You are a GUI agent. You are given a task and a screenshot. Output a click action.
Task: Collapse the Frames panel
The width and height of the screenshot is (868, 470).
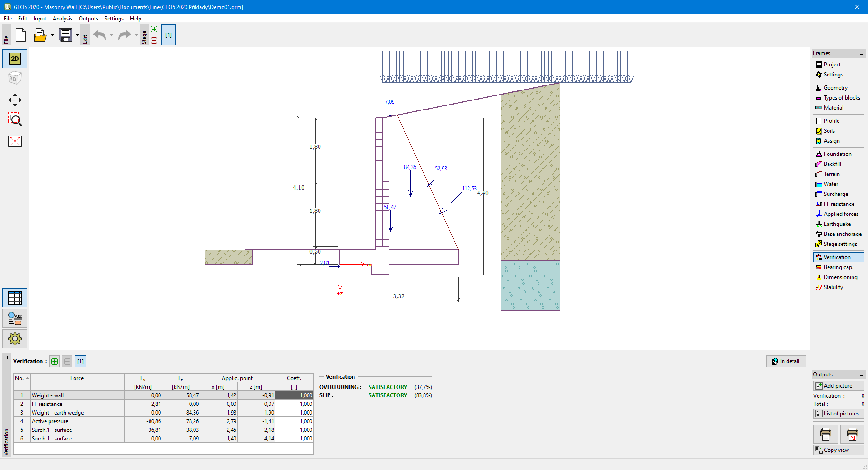point(861,54)
